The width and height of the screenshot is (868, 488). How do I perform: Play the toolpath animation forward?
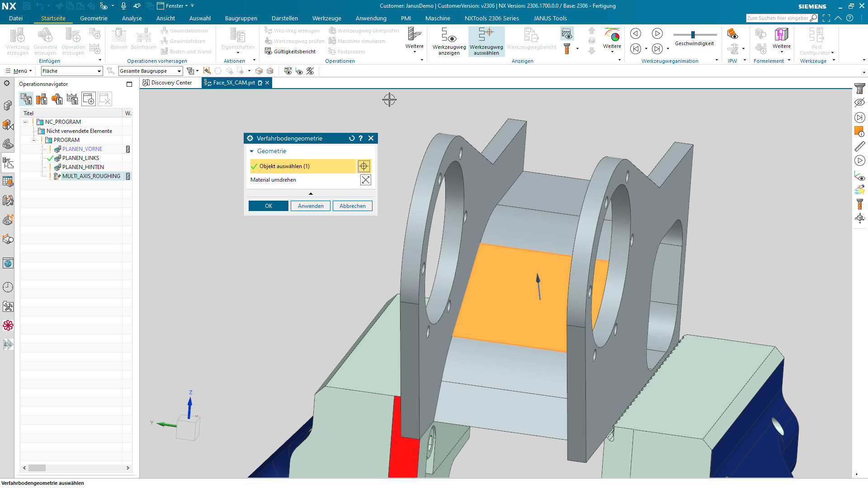click(x=657, y=33)
